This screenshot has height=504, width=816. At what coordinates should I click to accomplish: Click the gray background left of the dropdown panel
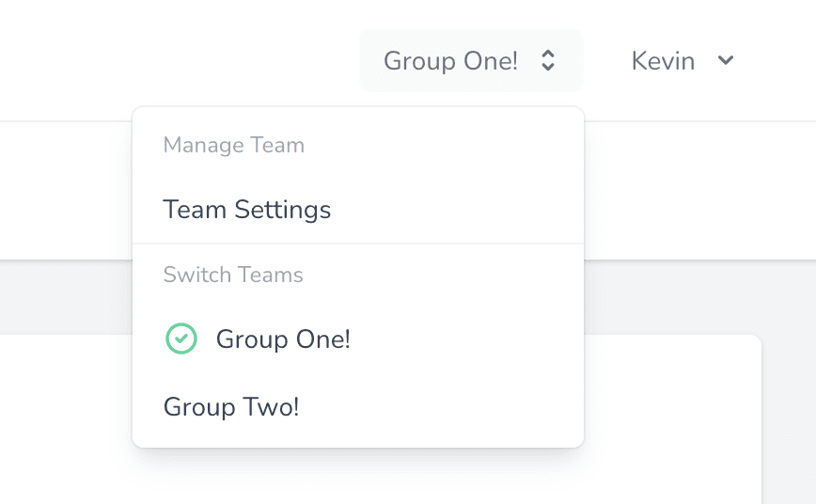point(66,296)
